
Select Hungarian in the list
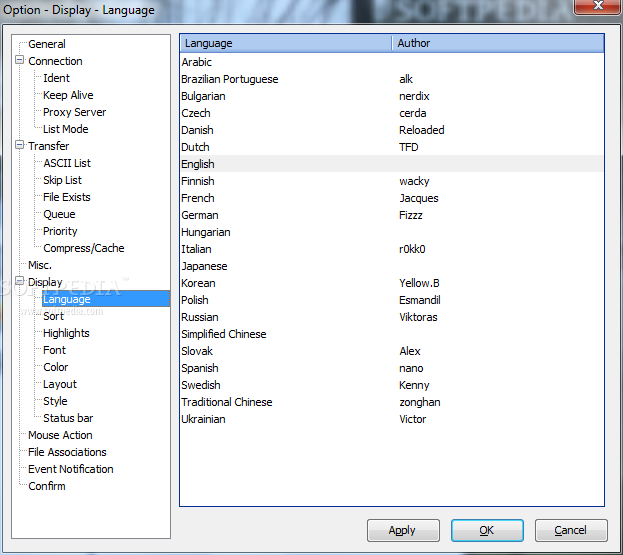coord(391,232)
